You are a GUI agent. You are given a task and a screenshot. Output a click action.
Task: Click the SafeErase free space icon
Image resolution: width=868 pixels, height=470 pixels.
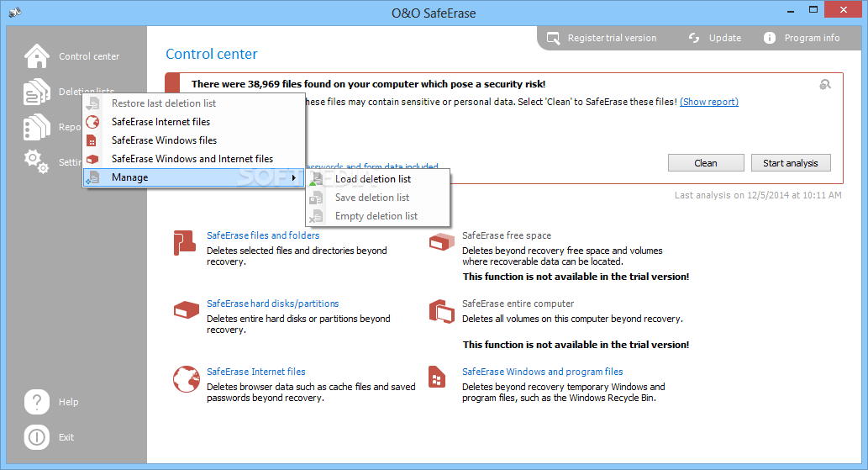tap(442, 242)
